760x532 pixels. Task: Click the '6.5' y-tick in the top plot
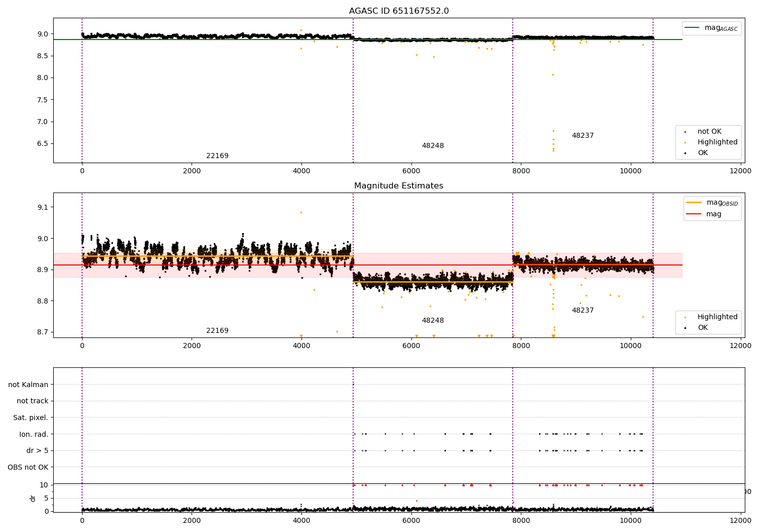pyautogui.click(x=44, y=143)
